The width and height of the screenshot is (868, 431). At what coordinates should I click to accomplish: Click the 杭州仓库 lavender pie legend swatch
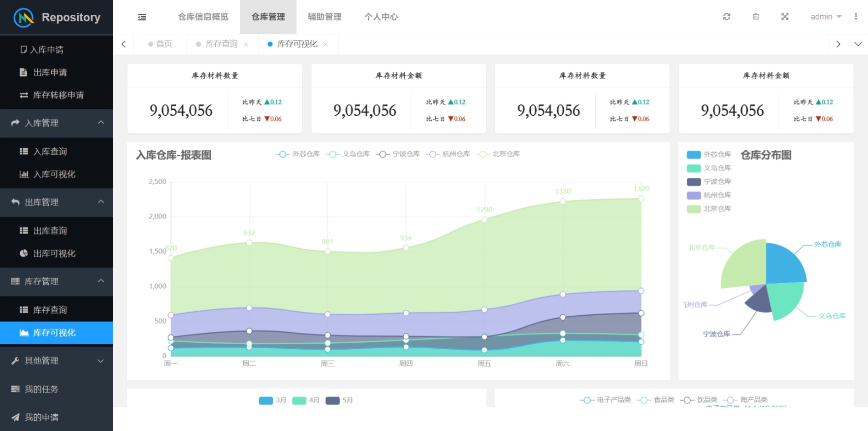[694, 196]
